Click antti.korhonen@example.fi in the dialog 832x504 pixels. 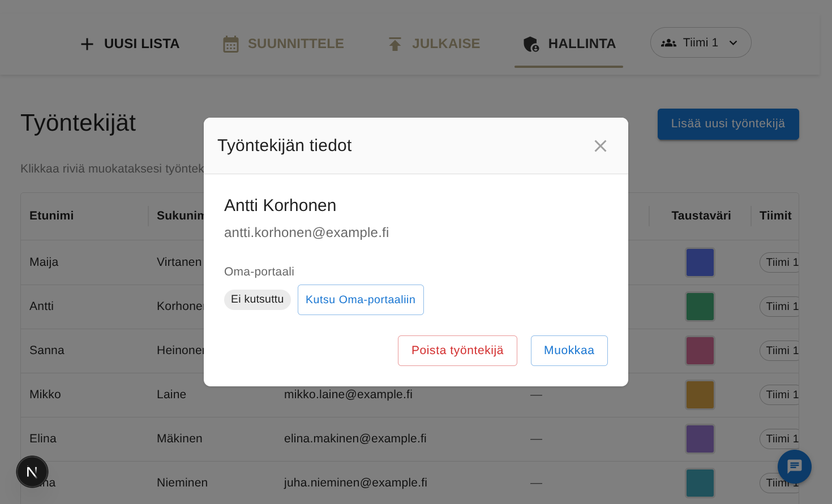point(307,232)
